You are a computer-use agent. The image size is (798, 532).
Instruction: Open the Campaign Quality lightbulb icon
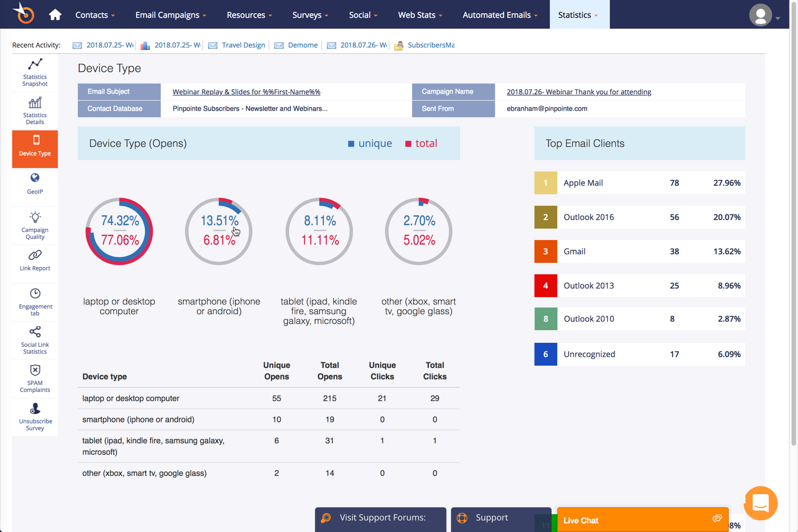coord(35,217)
